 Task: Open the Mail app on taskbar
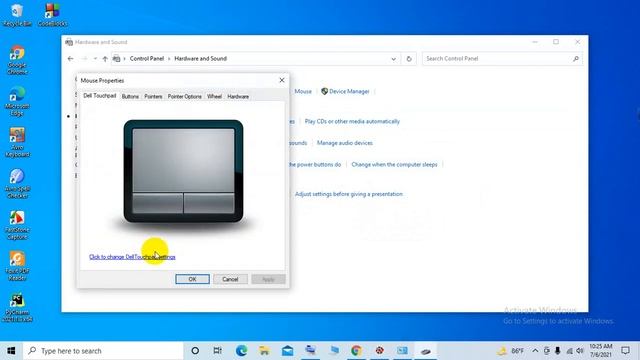coord(287,351)
